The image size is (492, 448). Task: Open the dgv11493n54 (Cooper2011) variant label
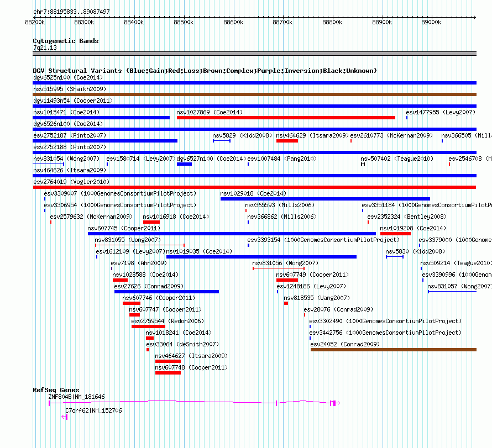pos(73,101)
